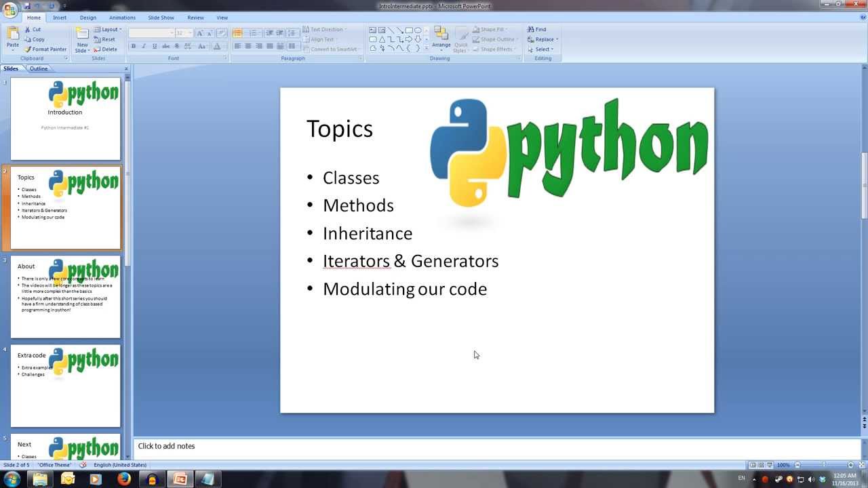Click the Cut command
The image size is (868, 488).
point(33,29)
